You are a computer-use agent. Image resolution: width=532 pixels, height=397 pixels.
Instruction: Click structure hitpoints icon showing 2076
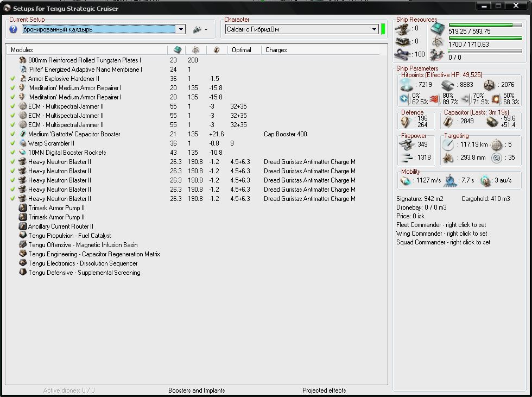point(489,85)
